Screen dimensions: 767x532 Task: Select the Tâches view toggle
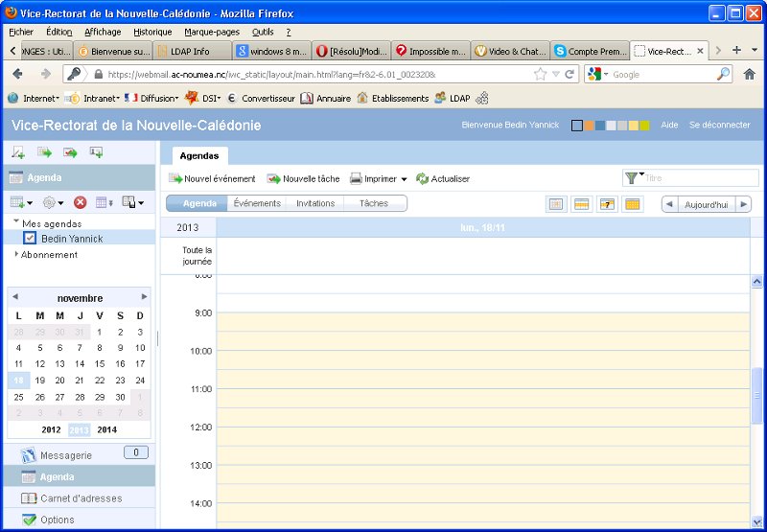click(x=374, y=203)
